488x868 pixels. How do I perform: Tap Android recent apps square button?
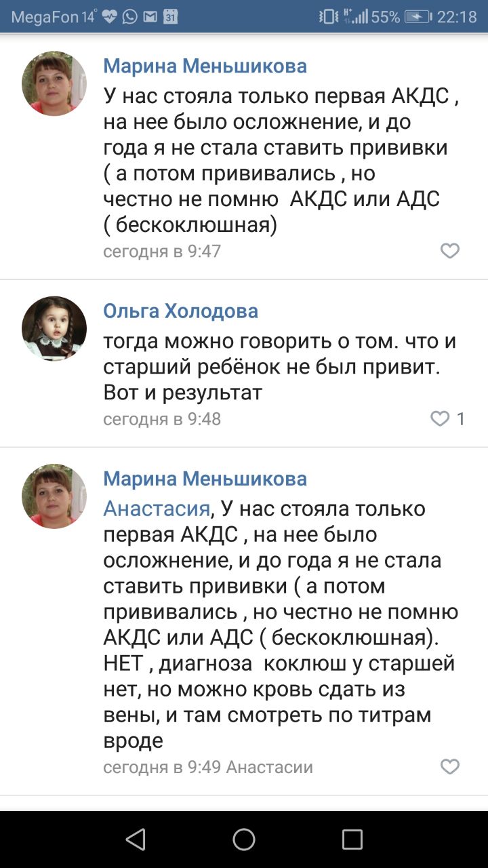tap(352, 840)
